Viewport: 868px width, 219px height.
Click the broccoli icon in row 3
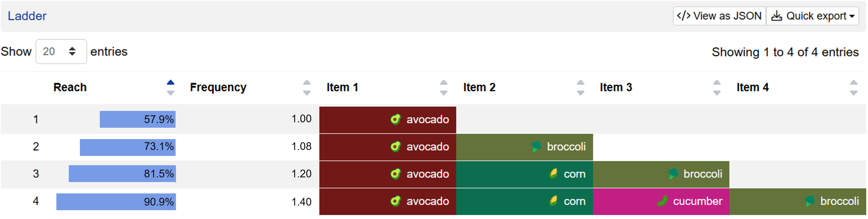point(673,174)
